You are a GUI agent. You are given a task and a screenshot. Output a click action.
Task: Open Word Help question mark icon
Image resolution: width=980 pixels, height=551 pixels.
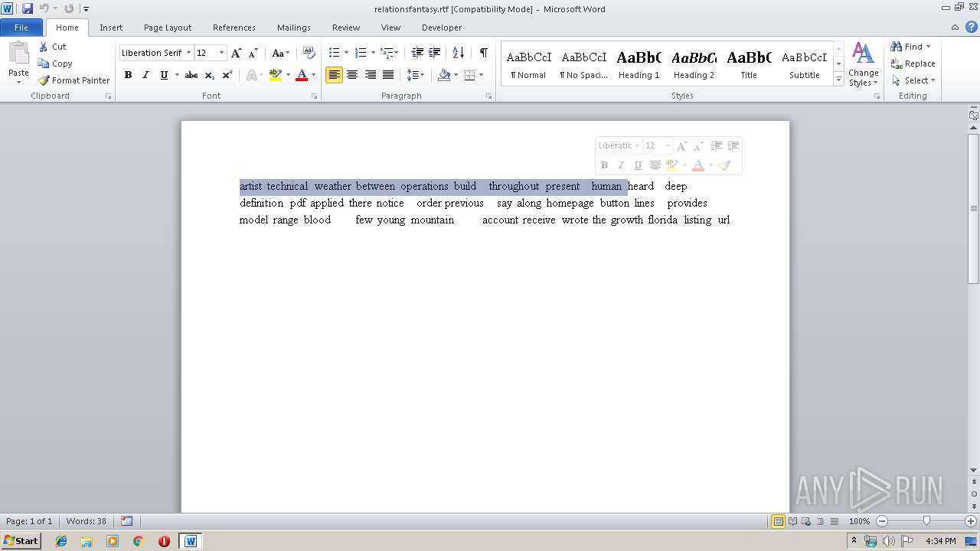(x=970, y=28)
